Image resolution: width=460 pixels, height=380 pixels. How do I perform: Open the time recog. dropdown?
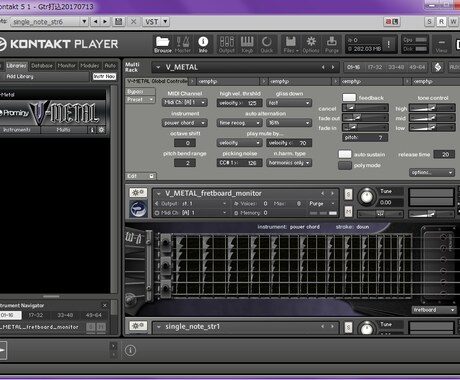[x=239, y=123]
